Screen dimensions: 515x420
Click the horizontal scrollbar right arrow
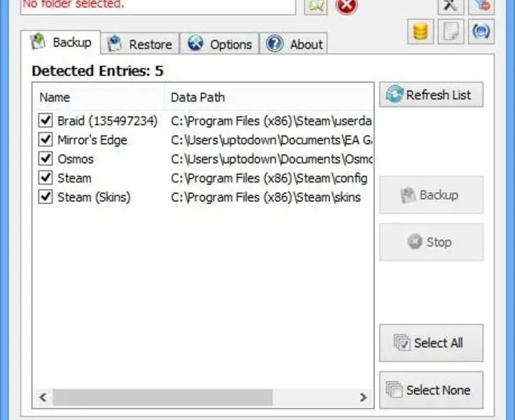click(x=363, y=398)
